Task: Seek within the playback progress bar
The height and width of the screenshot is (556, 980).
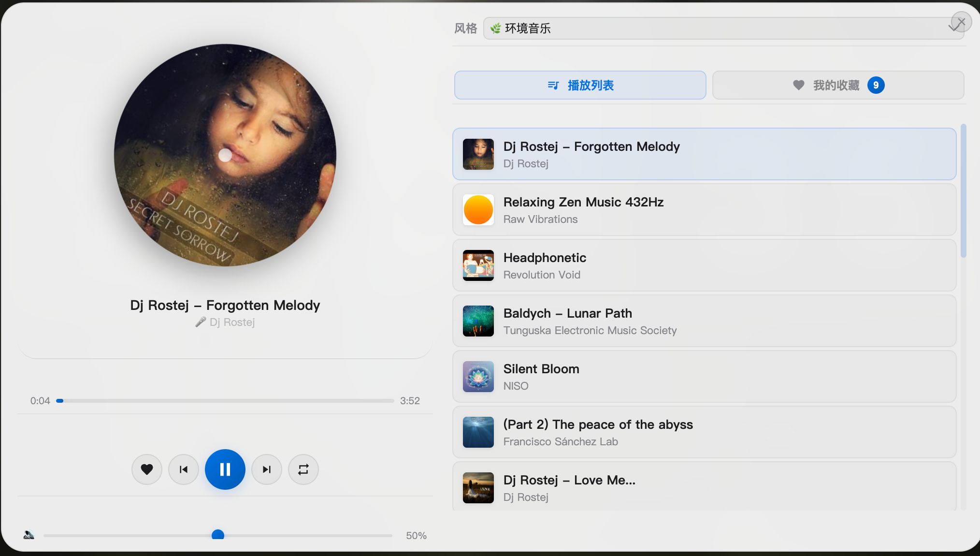Action: click(225, 401)
